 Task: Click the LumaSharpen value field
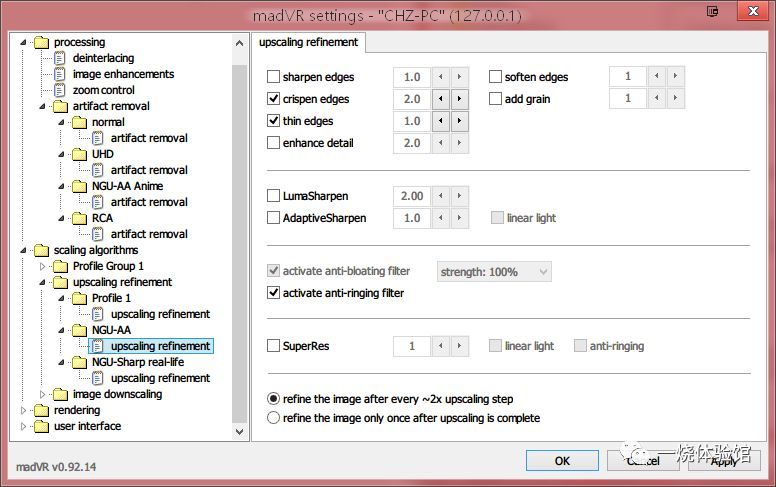pyautogui.click(x=412, y=195)
